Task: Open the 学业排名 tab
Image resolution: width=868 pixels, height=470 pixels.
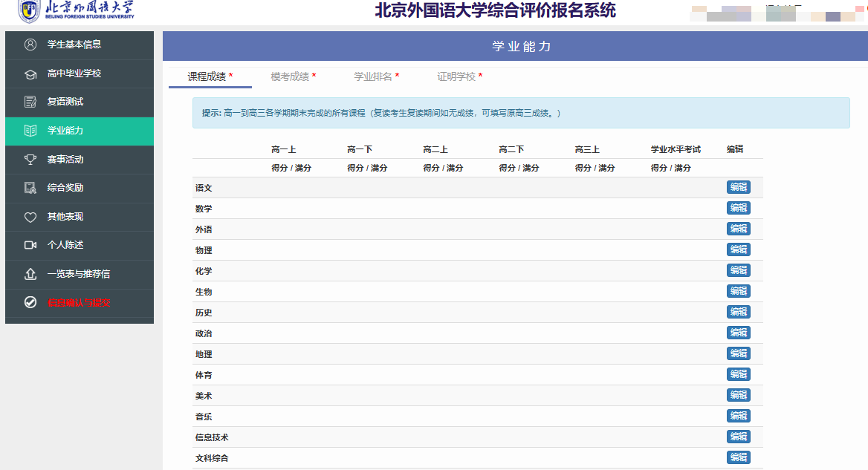Action: [x=376, y=76]
